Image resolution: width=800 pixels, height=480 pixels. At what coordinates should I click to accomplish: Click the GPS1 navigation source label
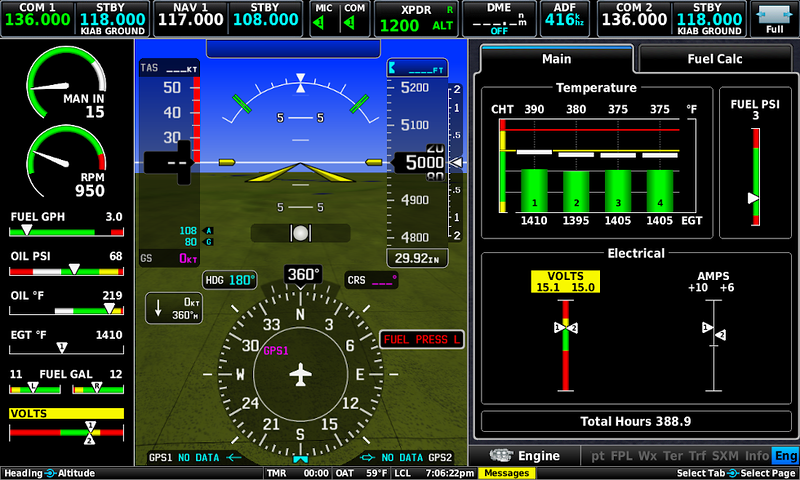276,350
